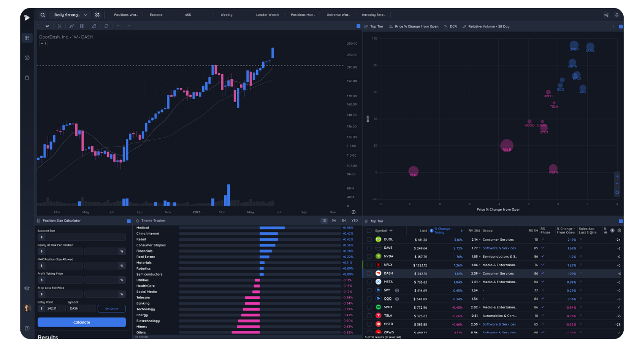644x347 pixels.
Task: Tick the DAVE row checkbox
Action: point(369,248)
